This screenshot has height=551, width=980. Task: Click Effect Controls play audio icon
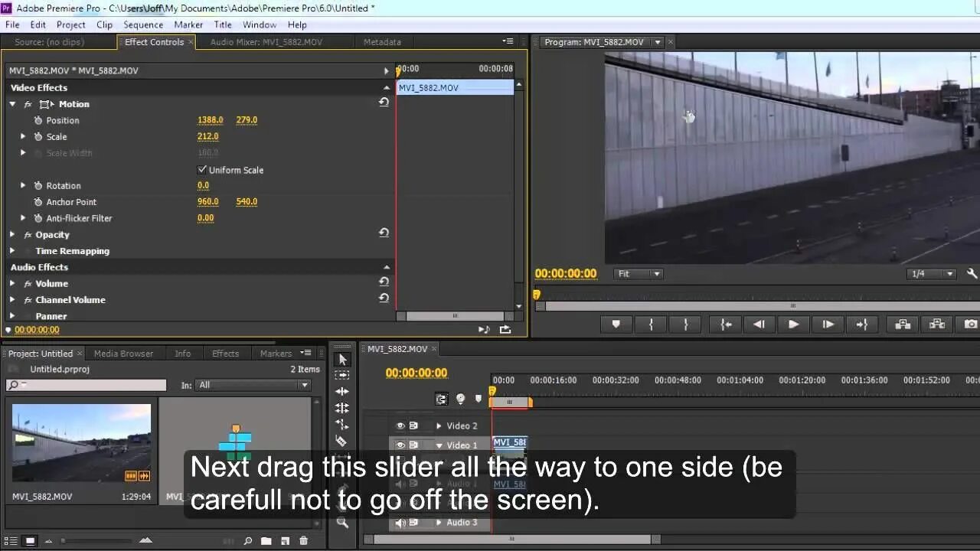[484, 329]
